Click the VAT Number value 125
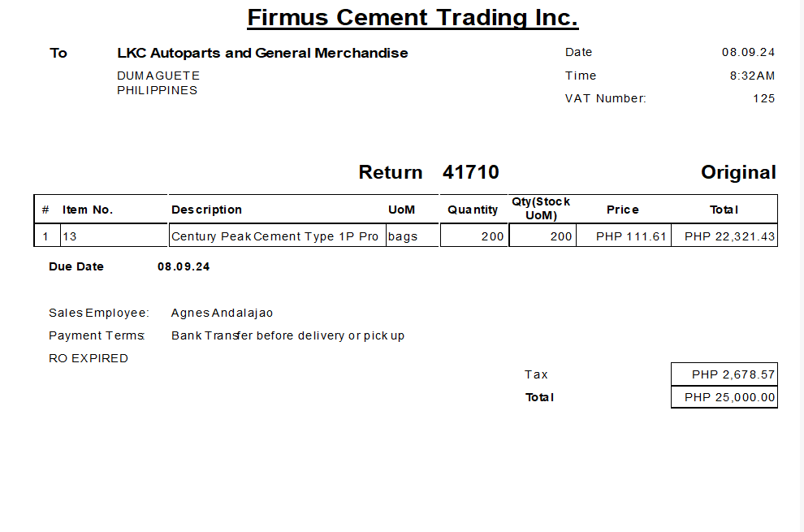 coord(763,98)
